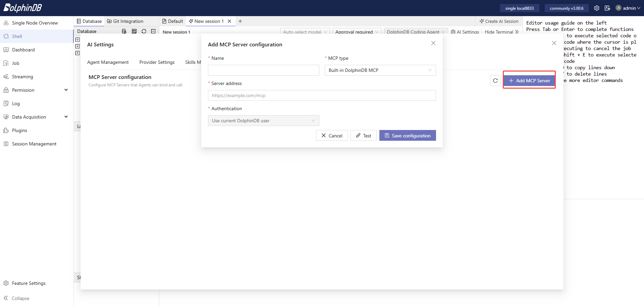Switch to Git Integration tab
This screenshot has width=644, height=306.
click(125, 21)
